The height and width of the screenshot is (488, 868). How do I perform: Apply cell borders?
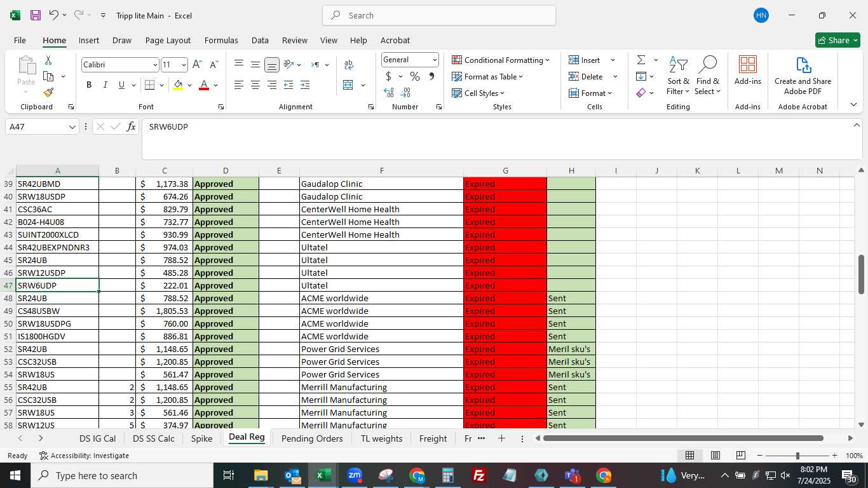coord(150,85)
